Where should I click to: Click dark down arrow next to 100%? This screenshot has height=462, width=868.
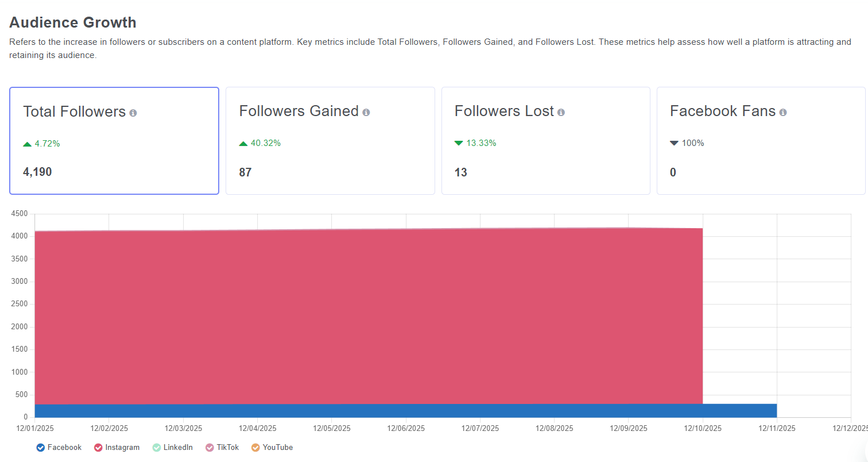point(674,144)
